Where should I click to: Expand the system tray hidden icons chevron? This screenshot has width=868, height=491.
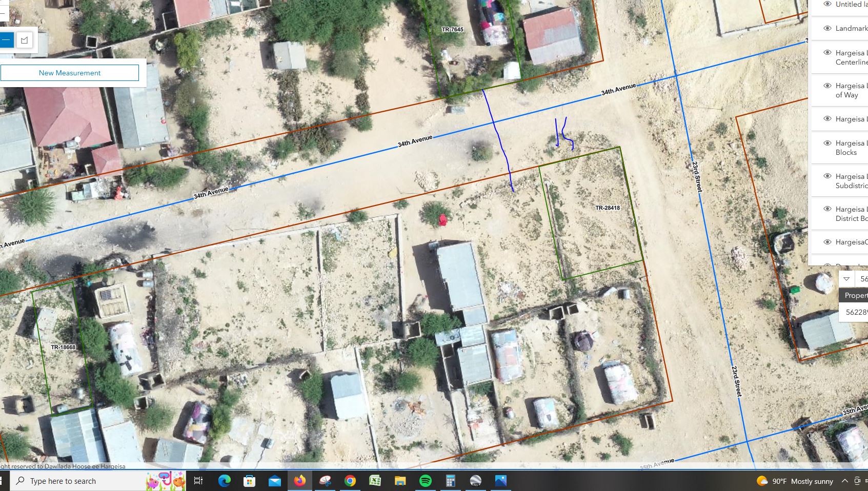[844, 481]
